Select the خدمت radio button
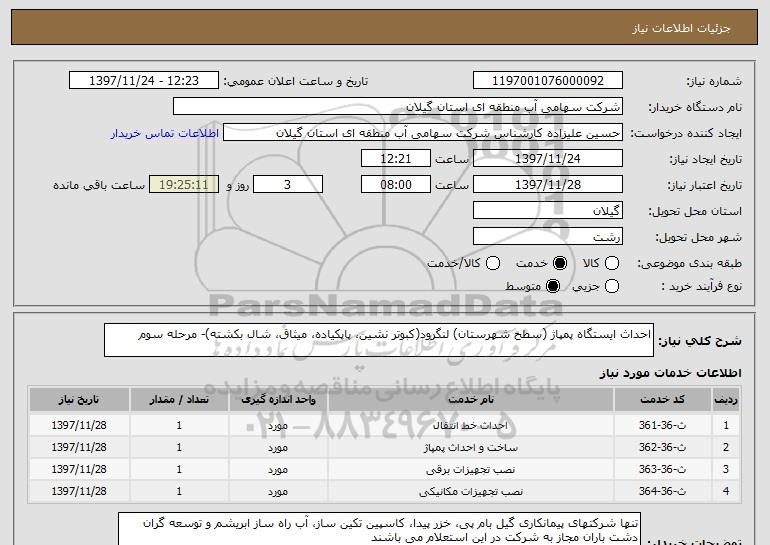770x545 pixels. 559,263
